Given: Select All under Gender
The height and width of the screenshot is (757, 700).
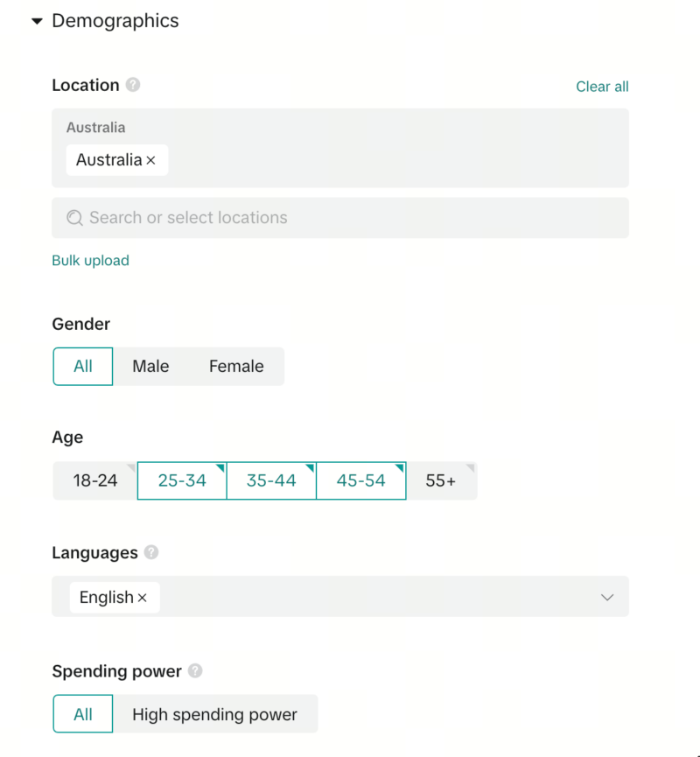Looking at the screenshot, I should (x=83, y=367).
